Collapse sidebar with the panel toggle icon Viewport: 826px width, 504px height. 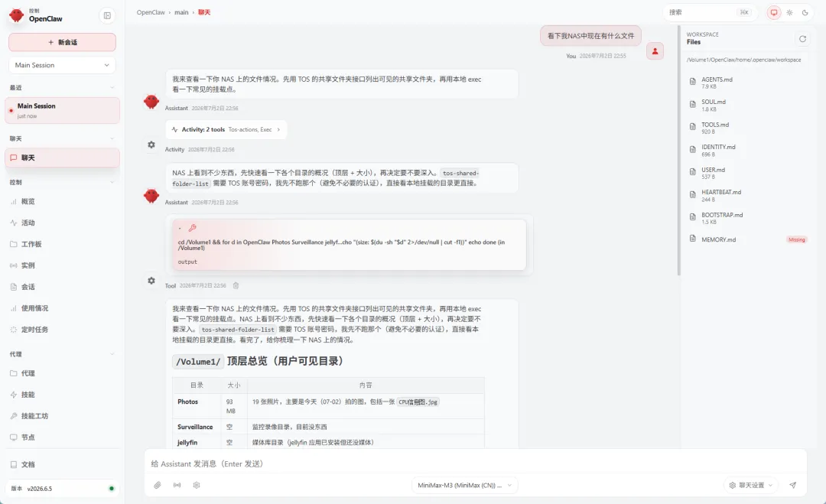[107, 16]
